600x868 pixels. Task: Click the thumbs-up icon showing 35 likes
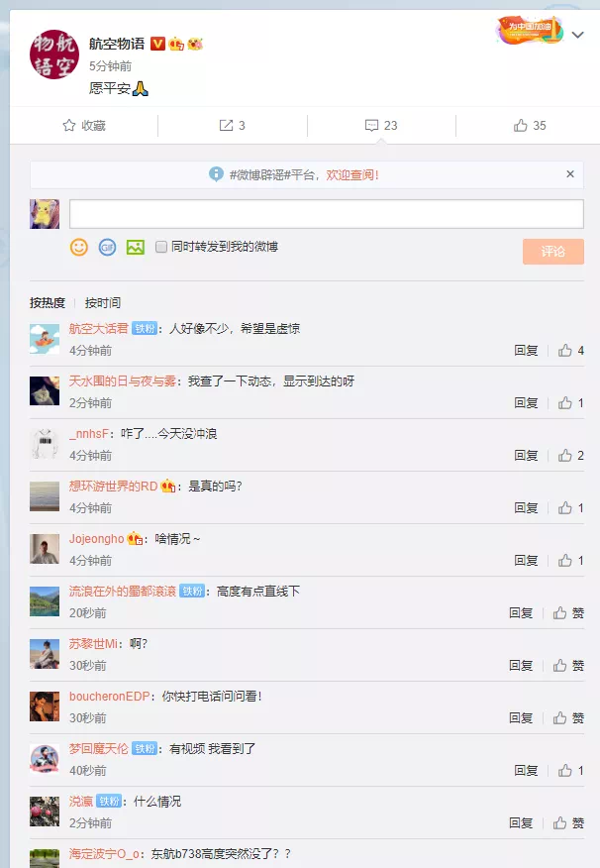(x=521, y=126)
